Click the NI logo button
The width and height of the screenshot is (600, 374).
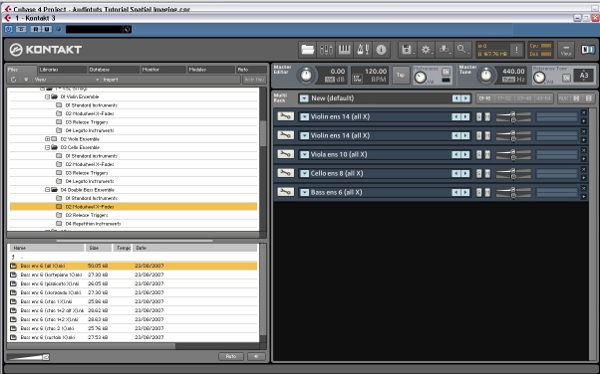[588, 49]
